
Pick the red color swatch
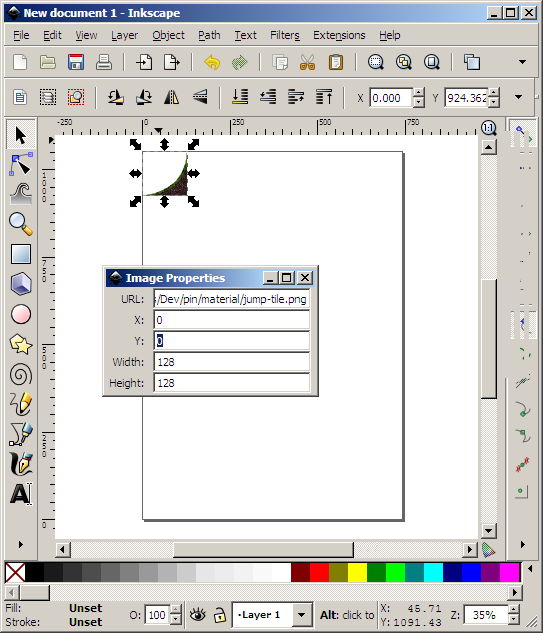click(x=319, y=572)
